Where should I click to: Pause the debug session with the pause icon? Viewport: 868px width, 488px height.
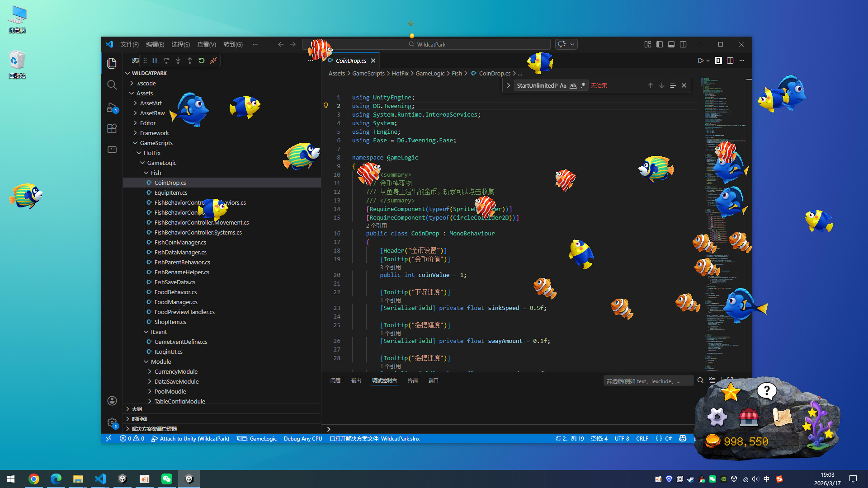pos(154,61)
